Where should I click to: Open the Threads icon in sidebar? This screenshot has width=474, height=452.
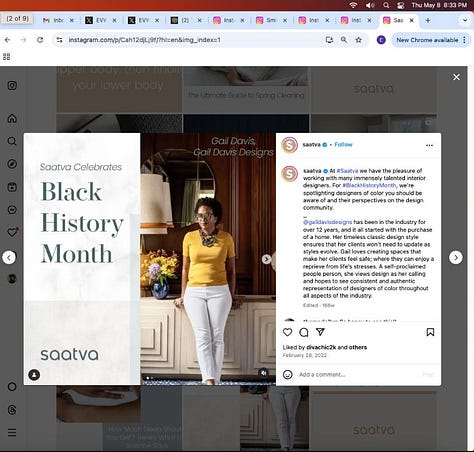click(x=12, y=410)
